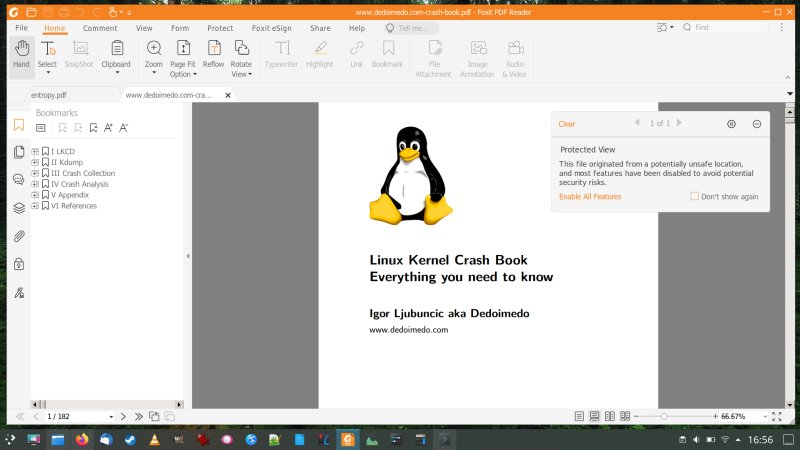The width and height of the screenshot is (800, 450).
Task: Open the Layers panel in sidebar
Action: tap(18, 208)
